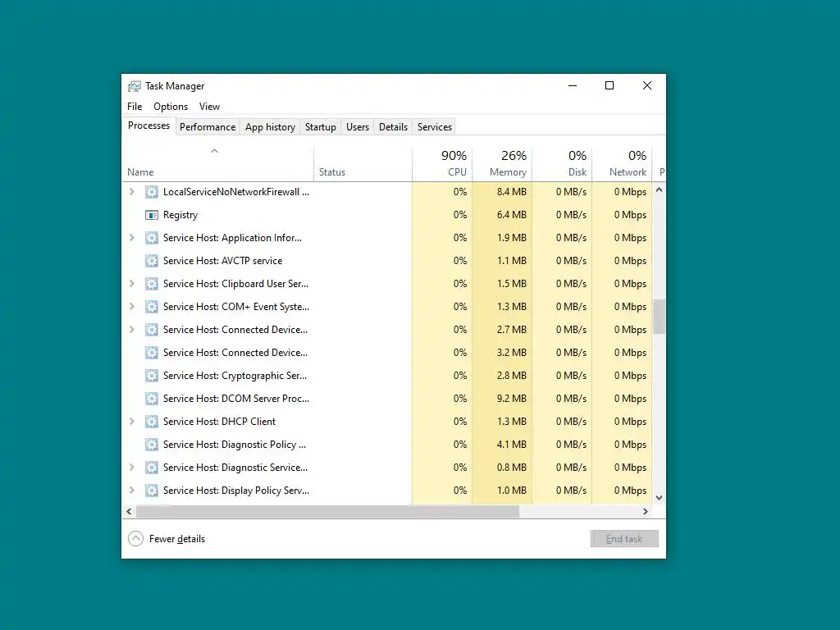This screenshot has width=840, height=630.
Task: Select Service Host: DCOM Server Proc... row name
Action: (x=236, y=399)
